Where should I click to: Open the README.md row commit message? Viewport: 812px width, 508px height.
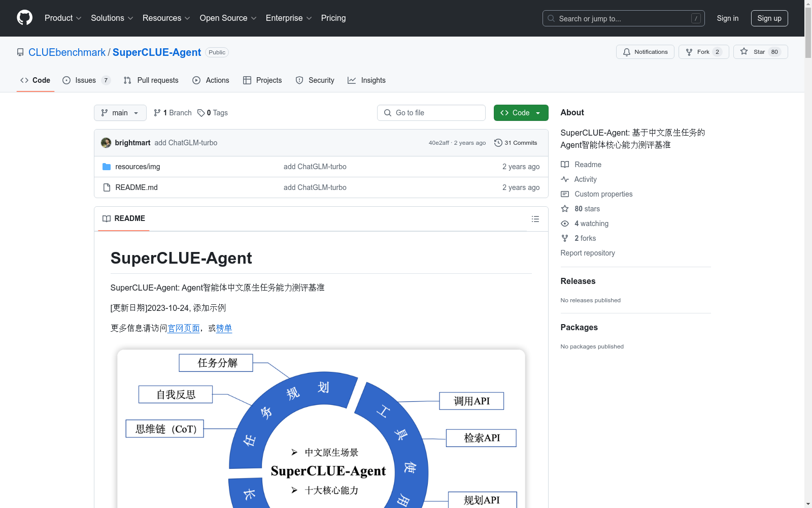coord(315,187)
